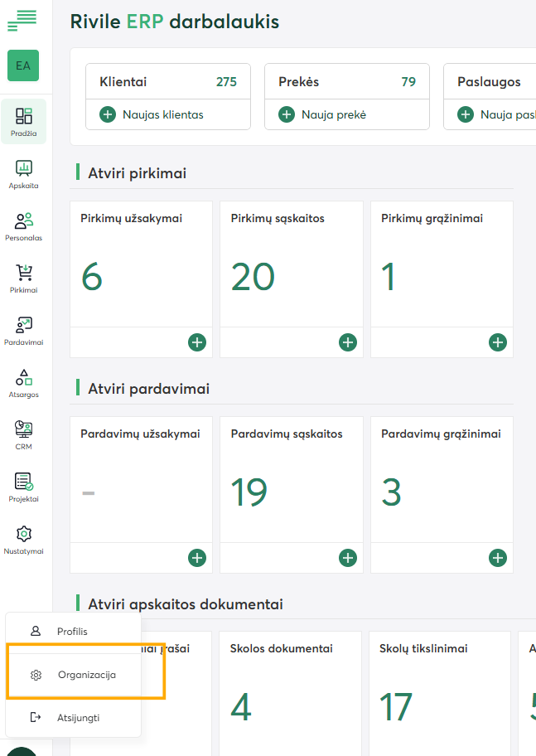
Task: Open Skolos dokumentai count 4
Action: point(241,707)
